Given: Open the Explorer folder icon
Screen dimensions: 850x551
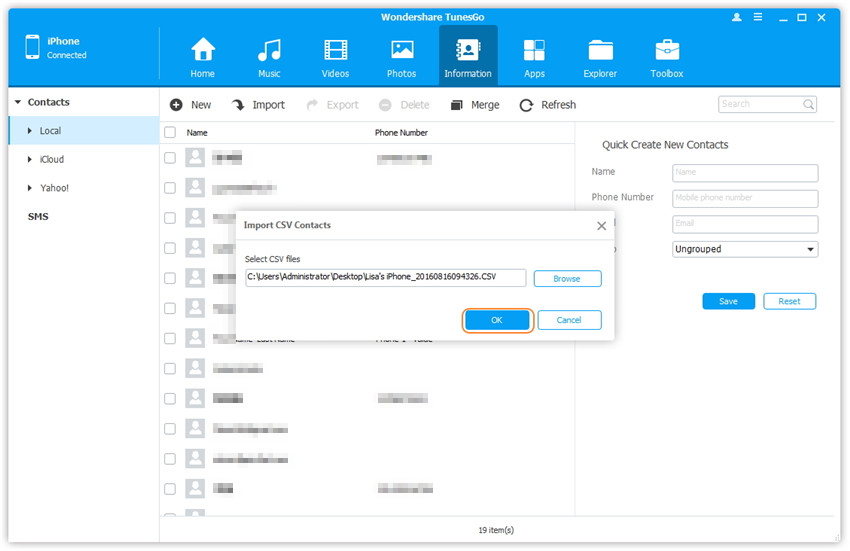Looking at the screenshot, I should pos(600,51).
